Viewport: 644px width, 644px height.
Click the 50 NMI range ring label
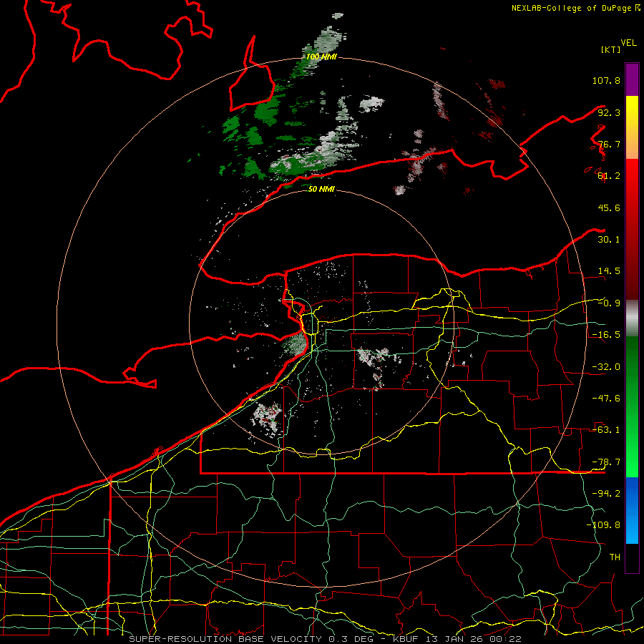pyautogui.click(x=321, y=189)
